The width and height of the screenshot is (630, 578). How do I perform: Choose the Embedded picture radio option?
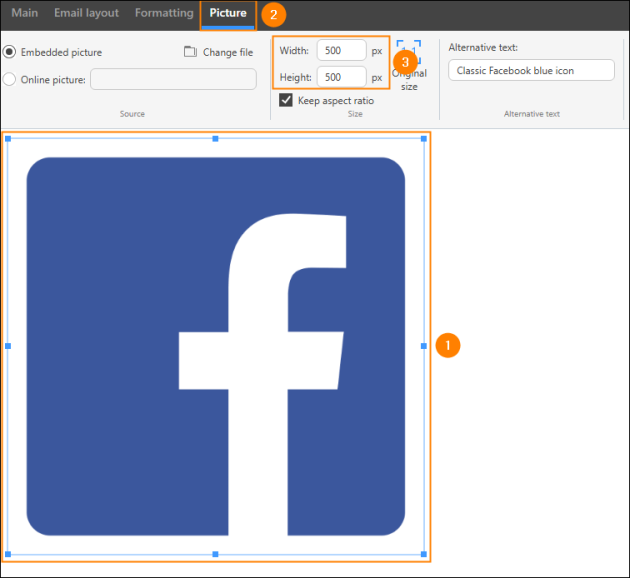click(x=9, y=52)
